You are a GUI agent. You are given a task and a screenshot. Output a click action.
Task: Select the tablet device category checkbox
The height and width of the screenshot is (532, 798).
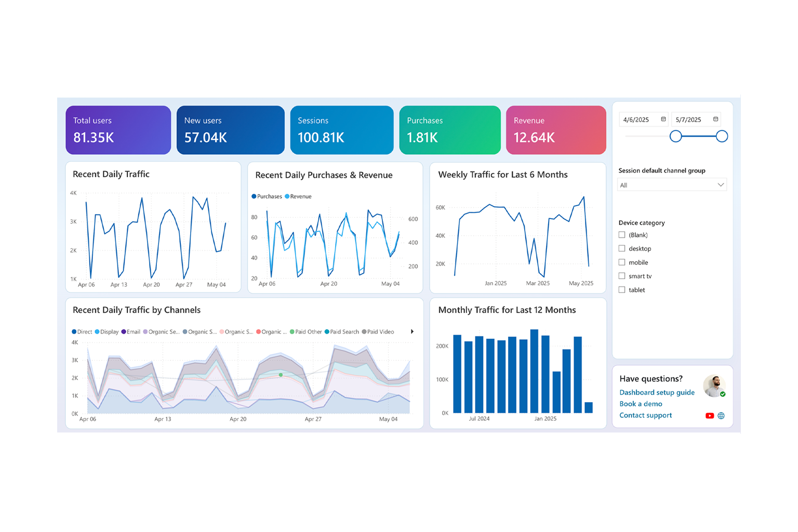(622, 289)
